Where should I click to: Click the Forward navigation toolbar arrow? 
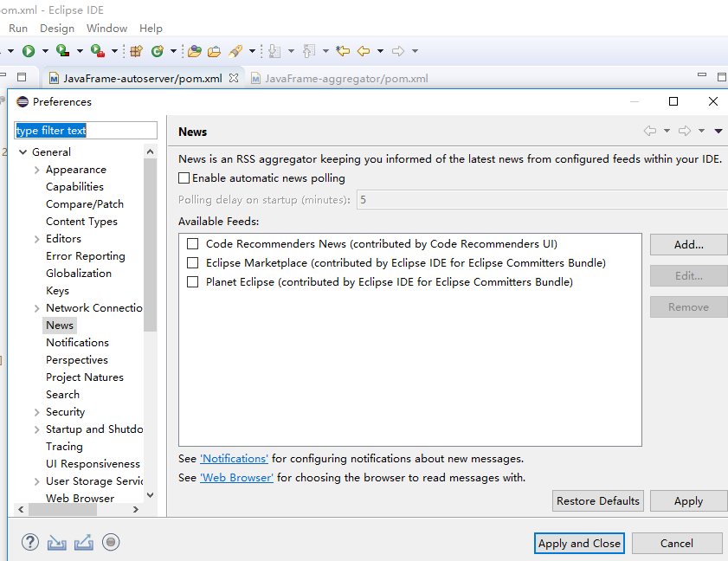click(x=398, y=50)
